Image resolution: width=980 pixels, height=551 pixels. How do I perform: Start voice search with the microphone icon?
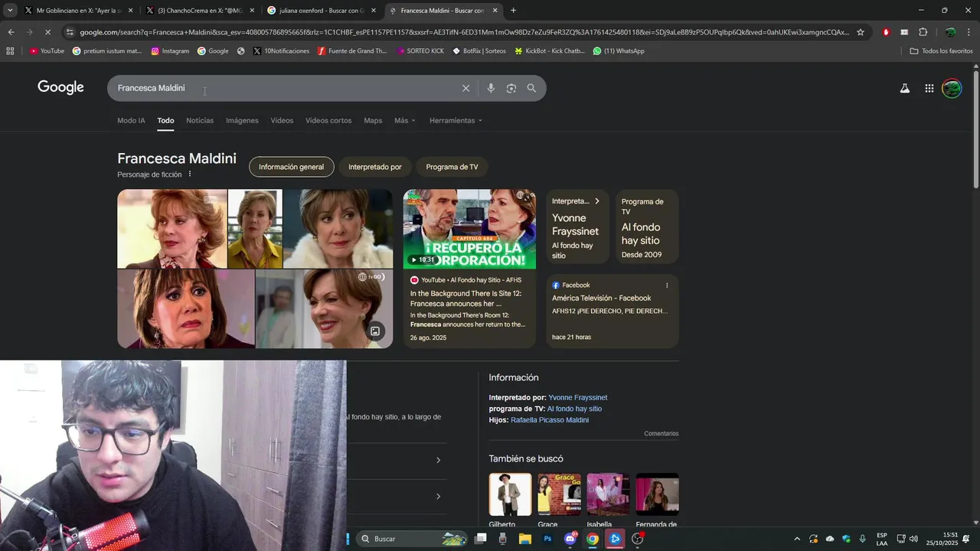pos(491,88)
